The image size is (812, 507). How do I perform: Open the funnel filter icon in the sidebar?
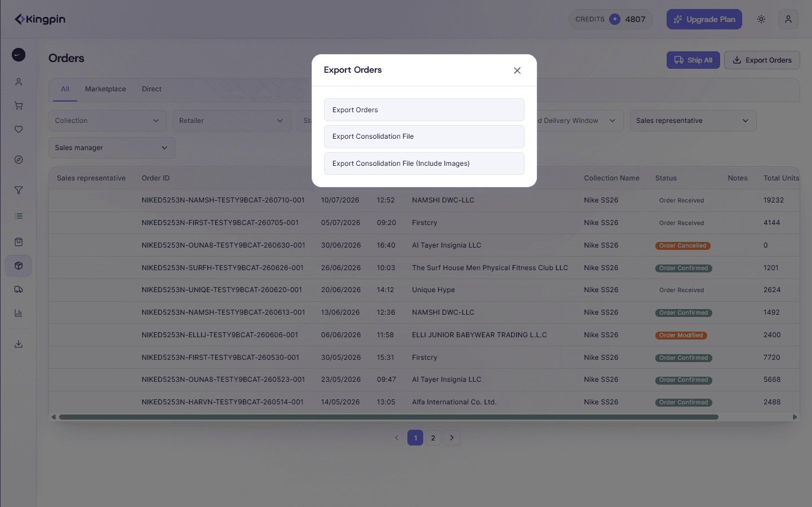pyautogui.click(x=19, y=190)
